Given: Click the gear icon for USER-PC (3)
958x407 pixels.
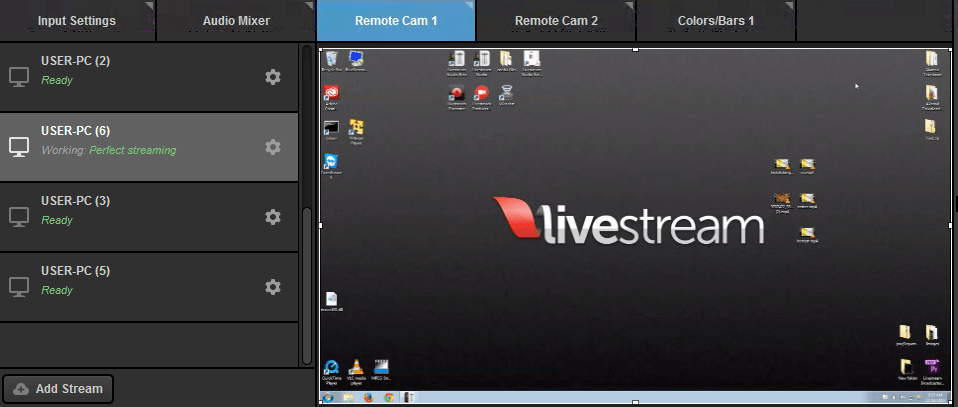Looking at the screenshot, I should [x=272, y=217].
